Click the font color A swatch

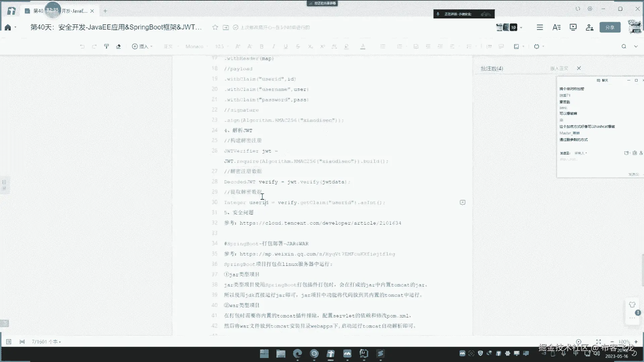363,46
